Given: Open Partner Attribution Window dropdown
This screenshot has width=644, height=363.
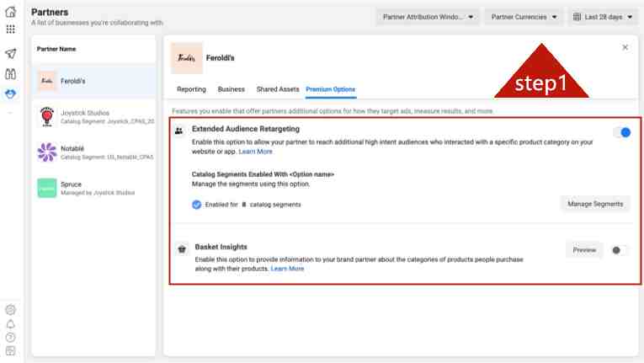Looking at the screenshot, I should (x=428, y=17).
